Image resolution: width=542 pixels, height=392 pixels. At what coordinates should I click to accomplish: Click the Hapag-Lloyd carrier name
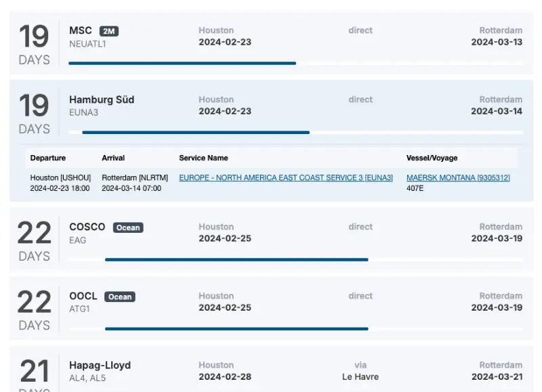pos(100,366)
